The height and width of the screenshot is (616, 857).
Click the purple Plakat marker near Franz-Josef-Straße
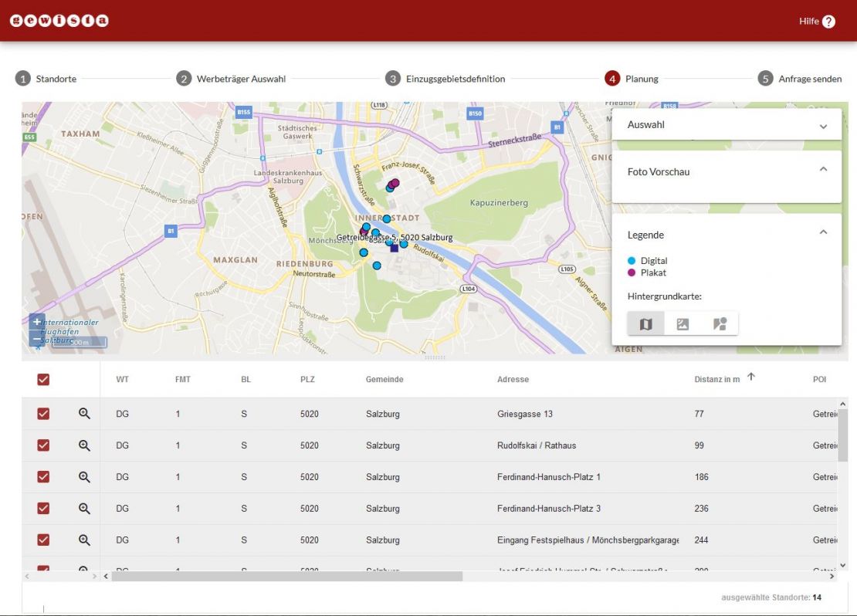pyautogui.click(x=395, y=183)
